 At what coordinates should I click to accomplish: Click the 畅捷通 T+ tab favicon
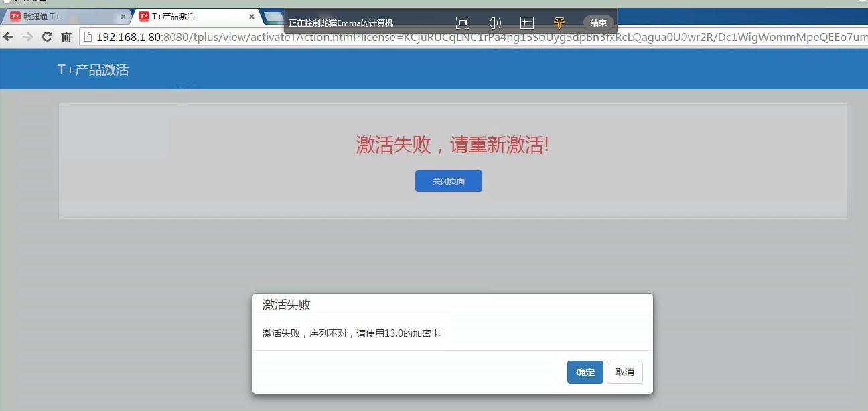(x=15, y=16)
